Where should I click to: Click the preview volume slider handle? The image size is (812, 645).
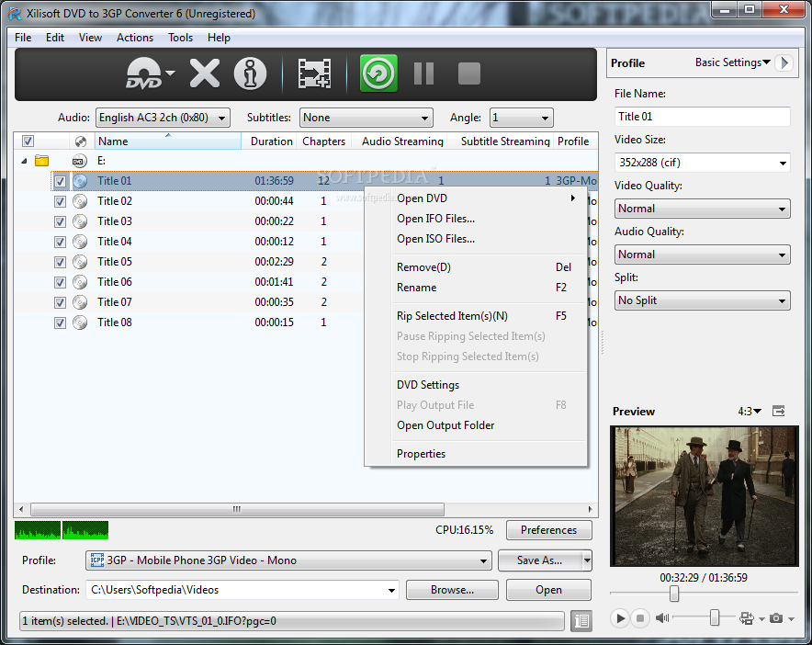(x=715, y=617)
